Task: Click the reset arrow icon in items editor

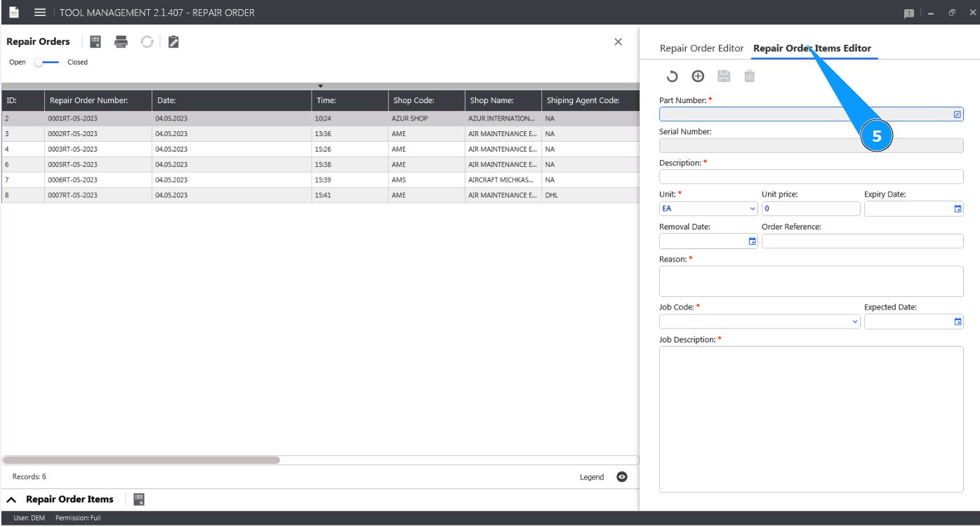Action: [672, 76]
